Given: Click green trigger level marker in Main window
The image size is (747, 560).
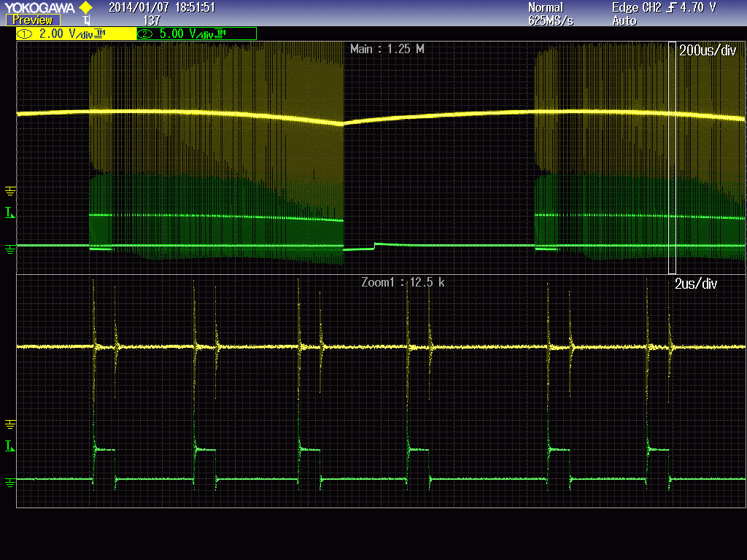Looking at the screenshot, I should coord(9,213).
